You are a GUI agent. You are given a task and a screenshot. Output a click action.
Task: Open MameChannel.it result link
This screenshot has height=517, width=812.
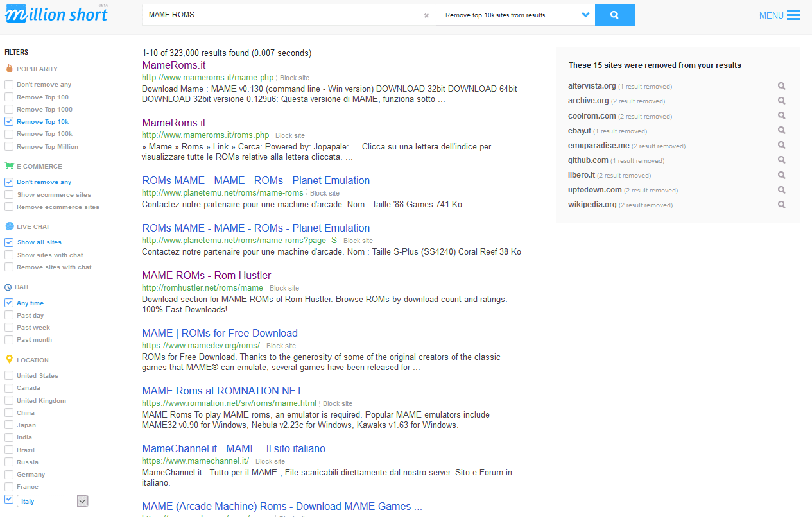click(x=234, y=449)
